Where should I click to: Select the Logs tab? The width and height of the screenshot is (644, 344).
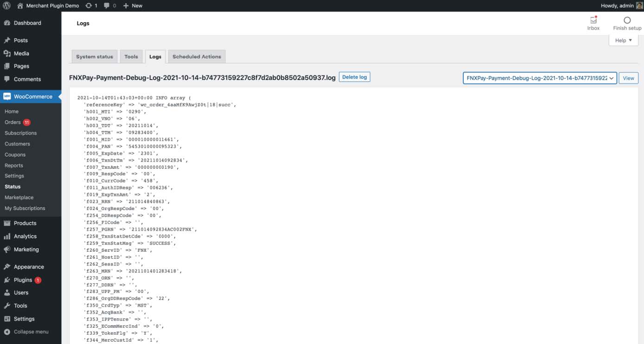(x=155, y=57)
